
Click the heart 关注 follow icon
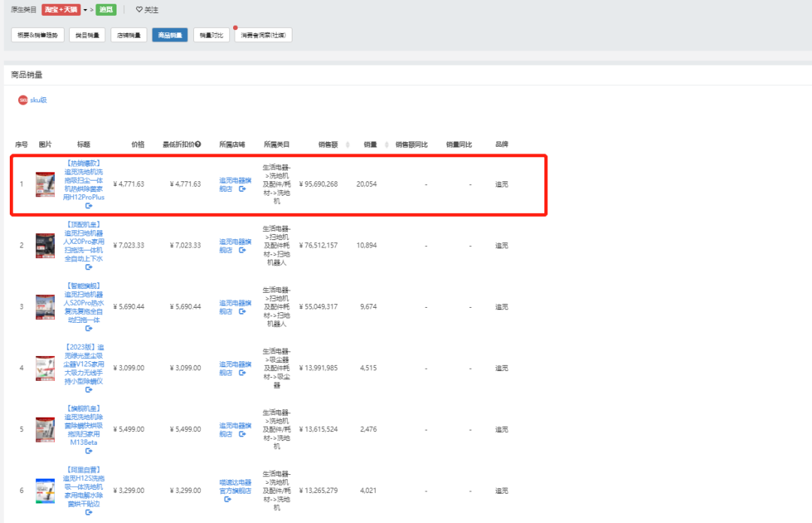pos(139,9)
